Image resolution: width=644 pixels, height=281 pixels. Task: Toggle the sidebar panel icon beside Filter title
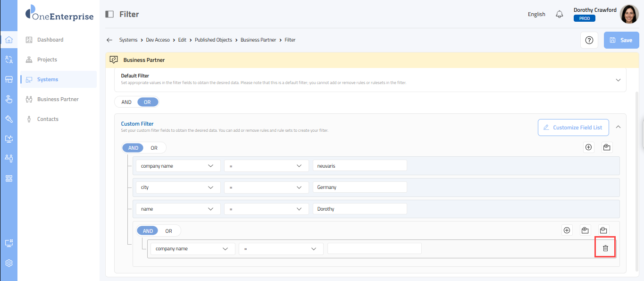click(x=109, y=14)
